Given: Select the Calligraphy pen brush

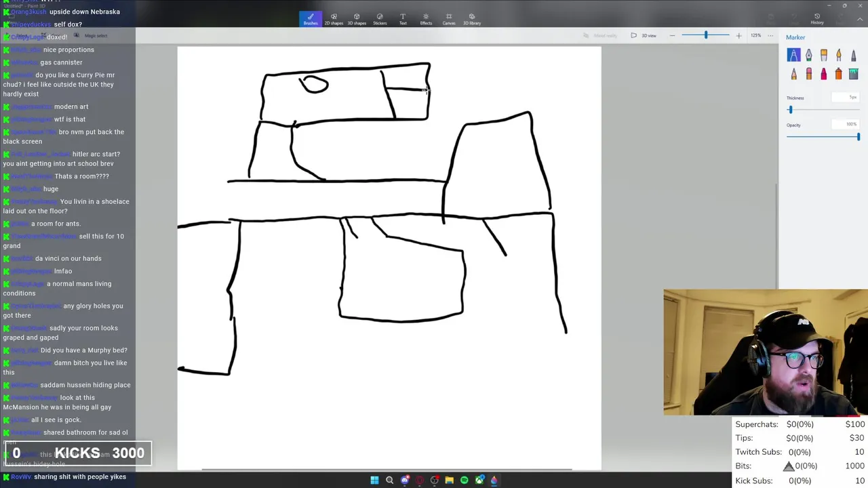Looking at the screenshot, I should pyautogui.click(x=808, y=55).
